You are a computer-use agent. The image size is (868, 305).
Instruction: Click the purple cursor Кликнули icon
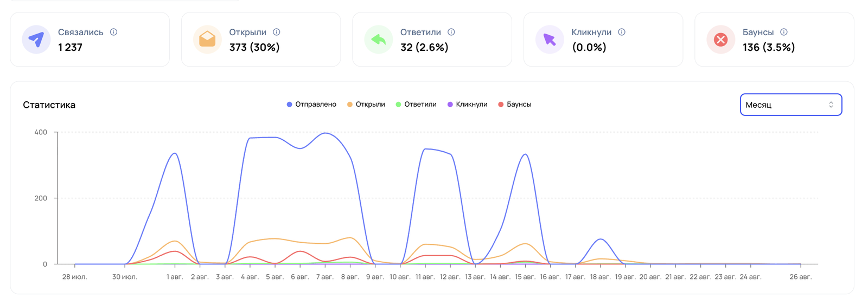pyautogui.click(x=550, y=40)
